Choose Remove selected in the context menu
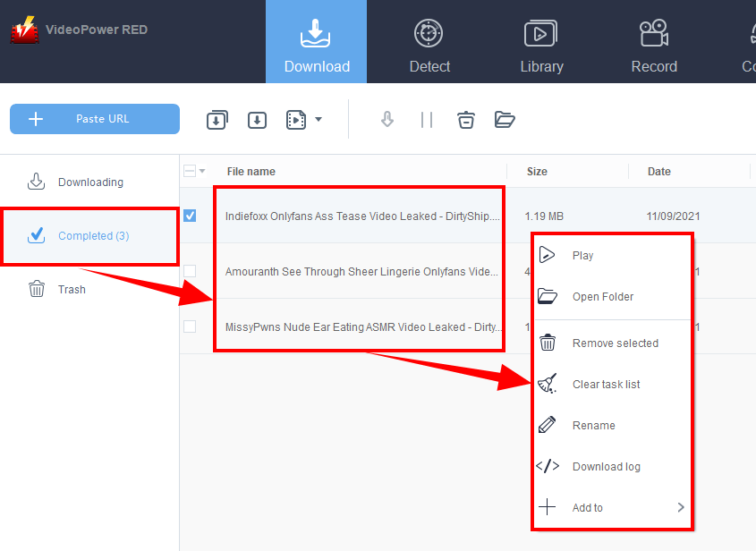 612,343
